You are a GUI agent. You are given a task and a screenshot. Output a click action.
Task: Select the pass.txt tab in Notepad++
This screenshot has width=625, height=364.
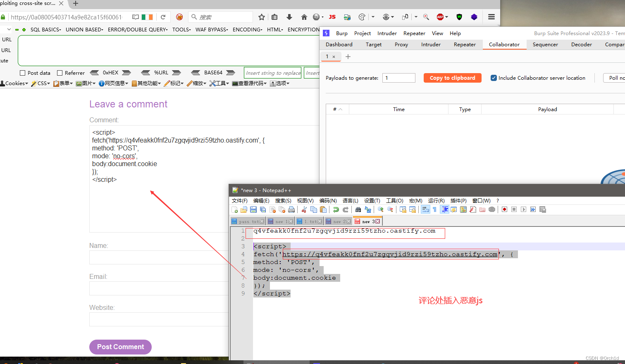tap(248, 221)
